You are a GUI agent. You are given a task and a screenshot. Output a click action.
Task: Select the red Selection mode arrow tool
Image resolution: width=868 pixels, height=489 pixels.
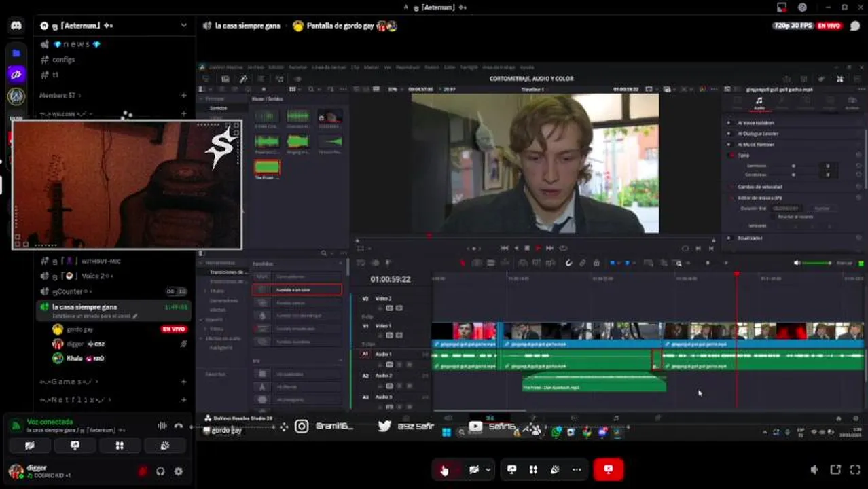pos(463,263)
